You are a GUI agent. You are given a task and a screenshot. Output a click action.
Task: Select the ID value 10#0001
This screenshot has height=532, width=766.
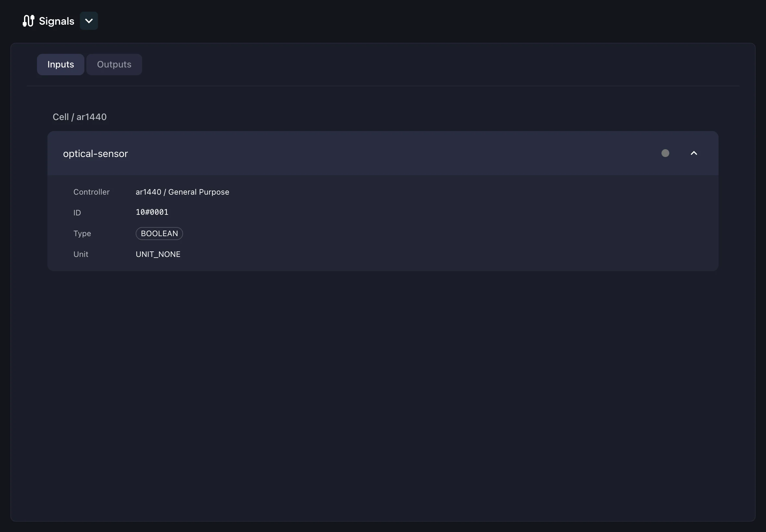152,212
